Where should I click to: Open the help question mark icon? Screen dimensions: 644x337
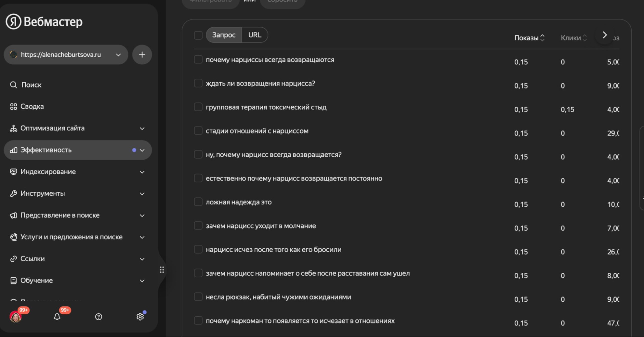99,317
